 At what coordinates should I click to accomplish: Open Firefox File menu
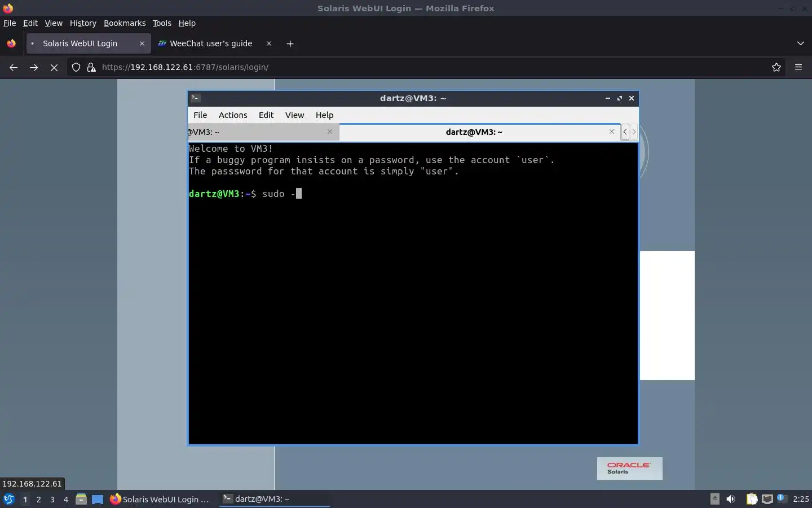pos(10,23)
